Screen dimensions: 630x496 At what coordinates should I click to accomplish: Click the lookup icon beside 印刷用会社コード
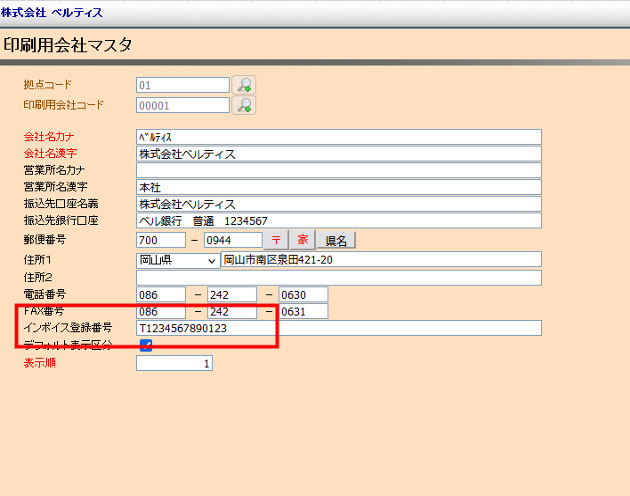243,104
